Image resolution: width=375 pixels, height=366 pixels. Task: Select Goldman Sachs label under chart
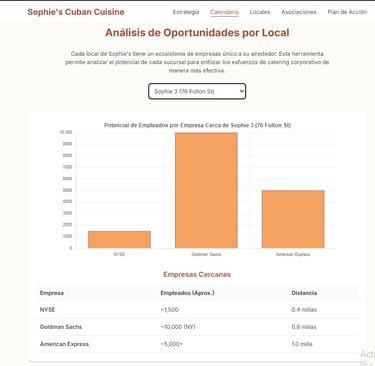tap(206, 254)
